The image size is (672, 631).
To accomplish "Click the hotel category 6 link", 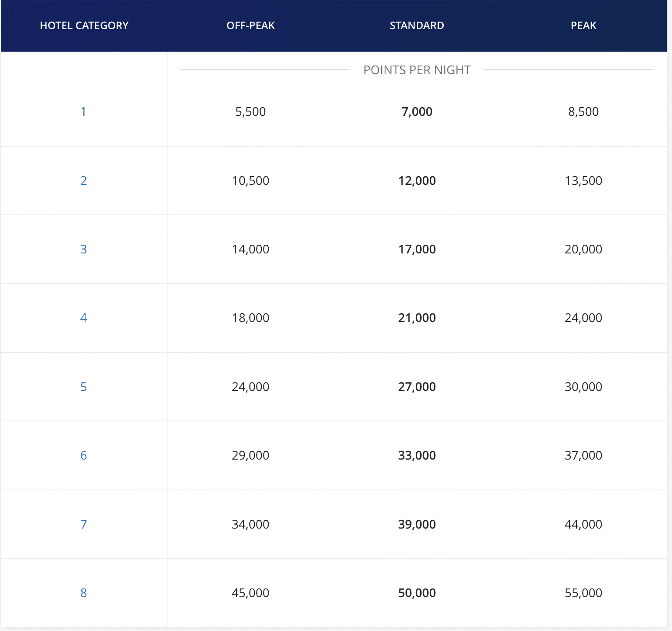I will click(83, 455).
